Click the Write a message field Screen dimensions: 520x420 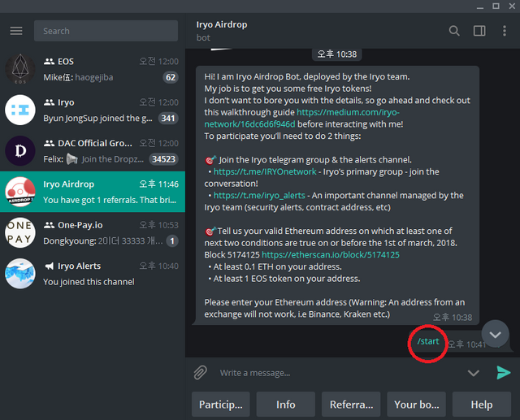tap(338, 373)
